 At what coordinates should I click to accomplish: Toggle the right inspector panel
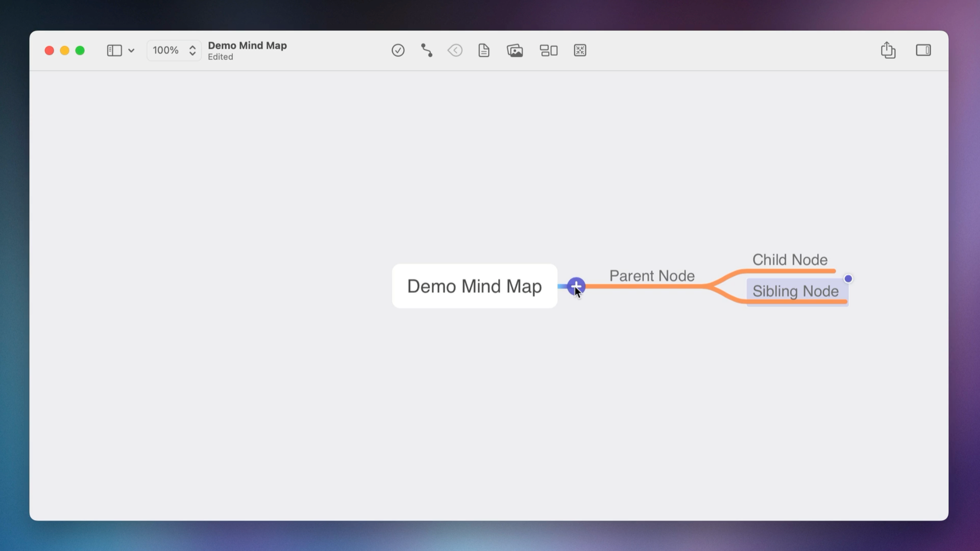click(923, 50)
